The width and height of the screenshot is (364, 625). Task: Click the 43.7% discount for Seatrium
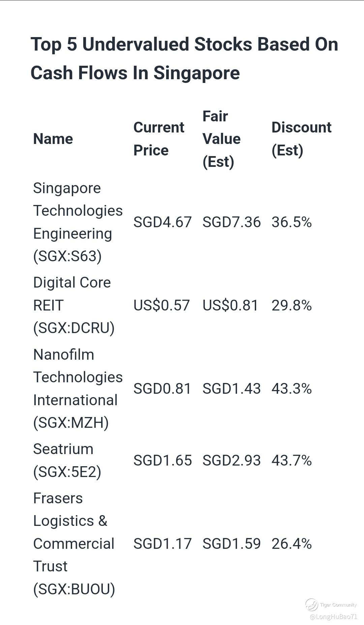coord(292,460)
